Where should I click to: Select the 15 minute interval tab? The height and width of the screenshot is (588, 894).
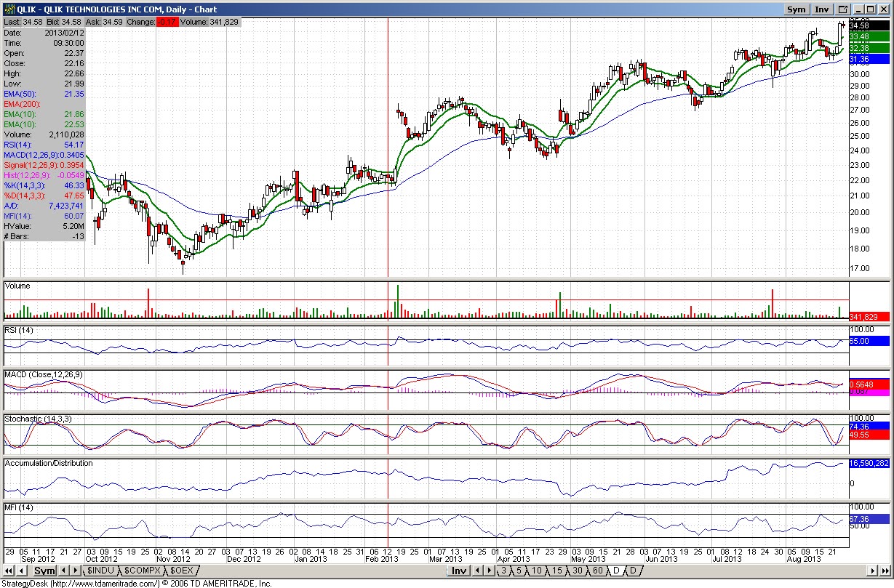pyautogui.click(x=557, y=571)
